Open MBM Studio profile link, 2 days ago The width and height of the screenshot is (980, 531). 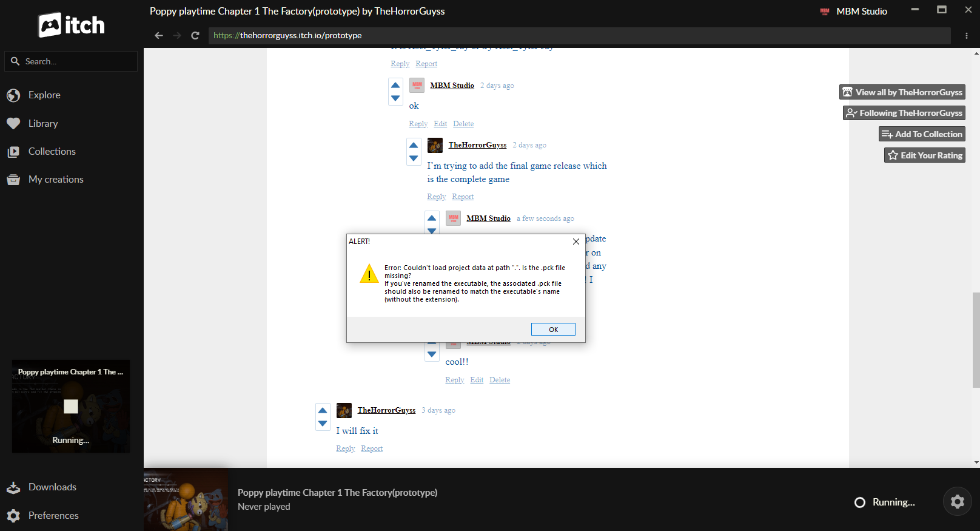(x=452, y=86)
